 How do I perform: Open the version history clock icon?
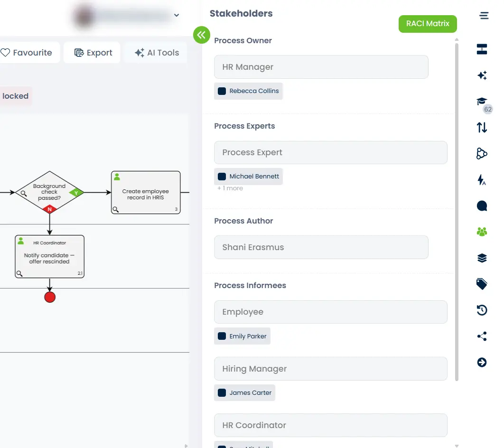click(x=482, y=310)
